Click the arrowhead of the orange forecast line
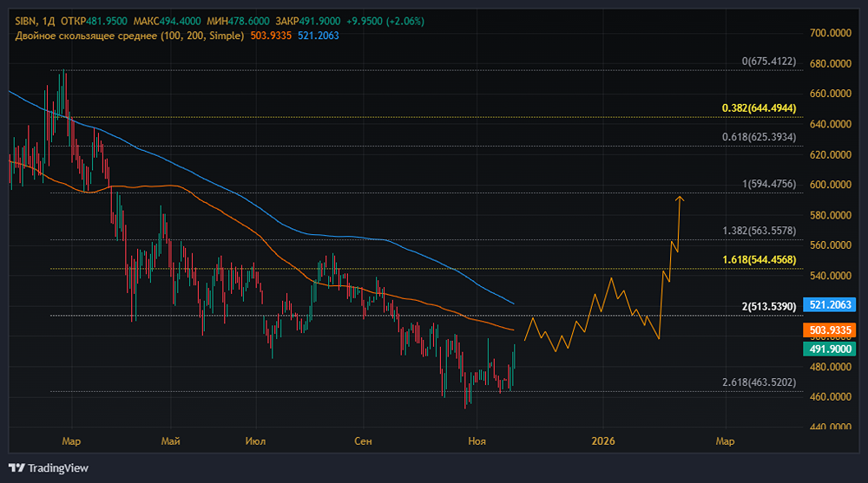 coord(681,199)
